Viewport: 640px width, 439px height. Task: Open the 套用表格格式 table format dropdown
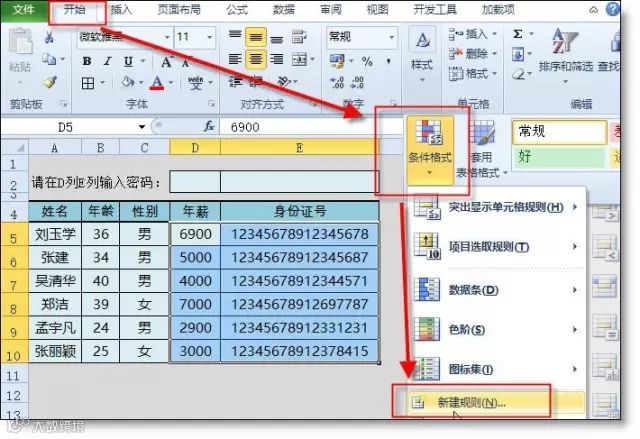[x=481, y=149]
